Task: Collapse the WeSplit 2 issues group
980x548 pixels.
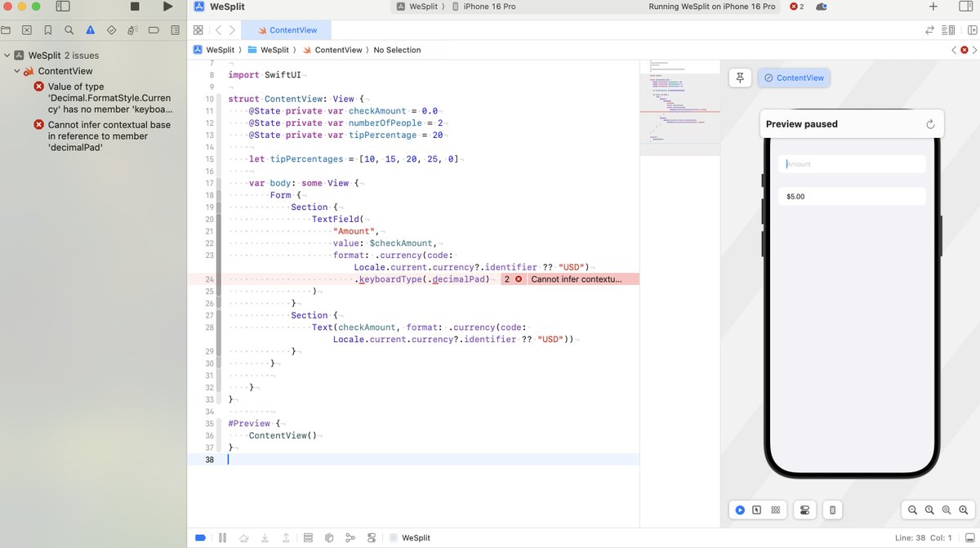Action: [x=7, y=56]
